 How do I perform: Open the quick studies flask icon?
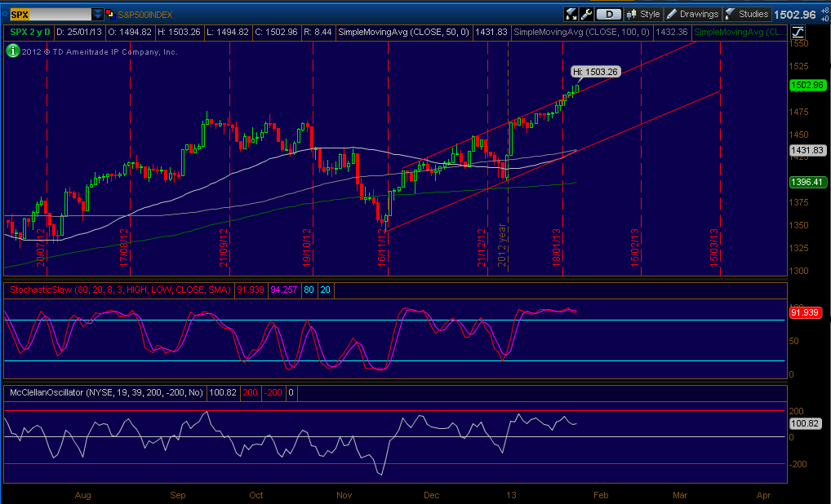coord(571,14)
